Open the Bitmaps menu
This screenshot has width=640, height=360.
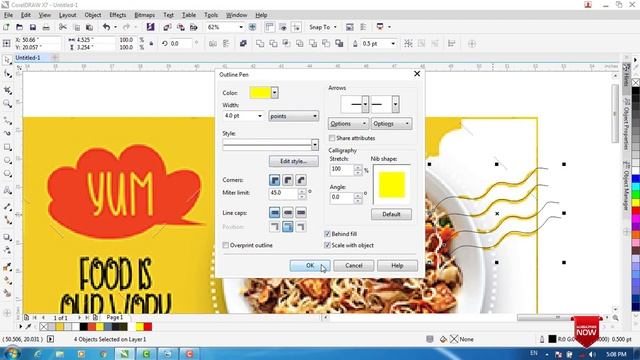click(x=144, y=15)
